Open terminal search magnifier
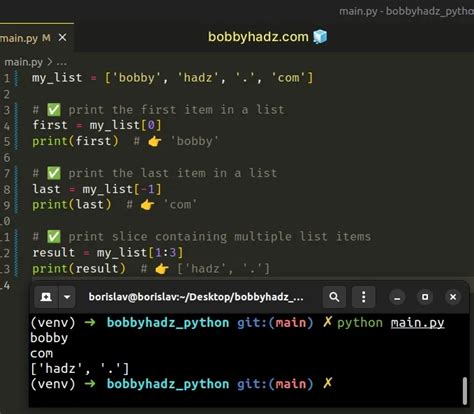 tap(334, 297)
